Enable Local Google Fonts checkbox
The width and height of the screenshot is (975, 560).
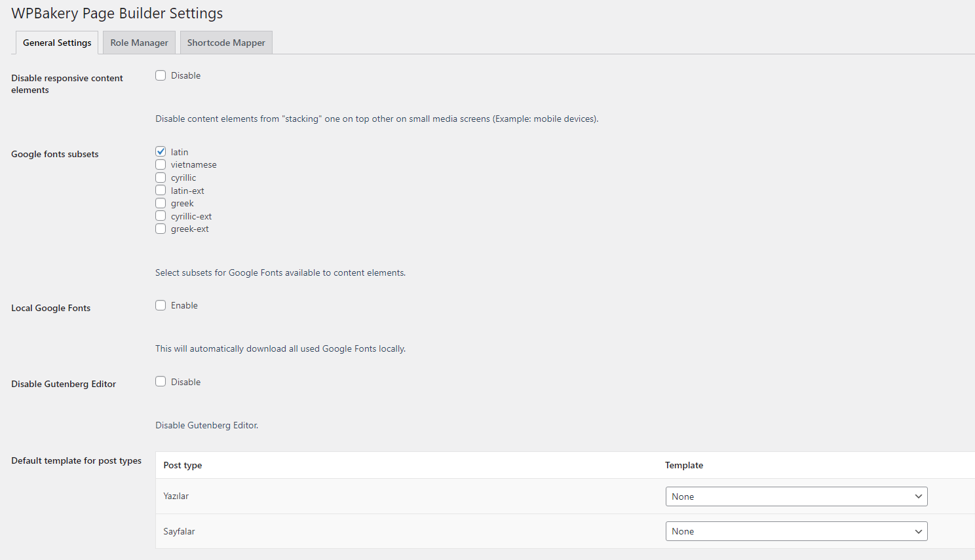(161, 305)
